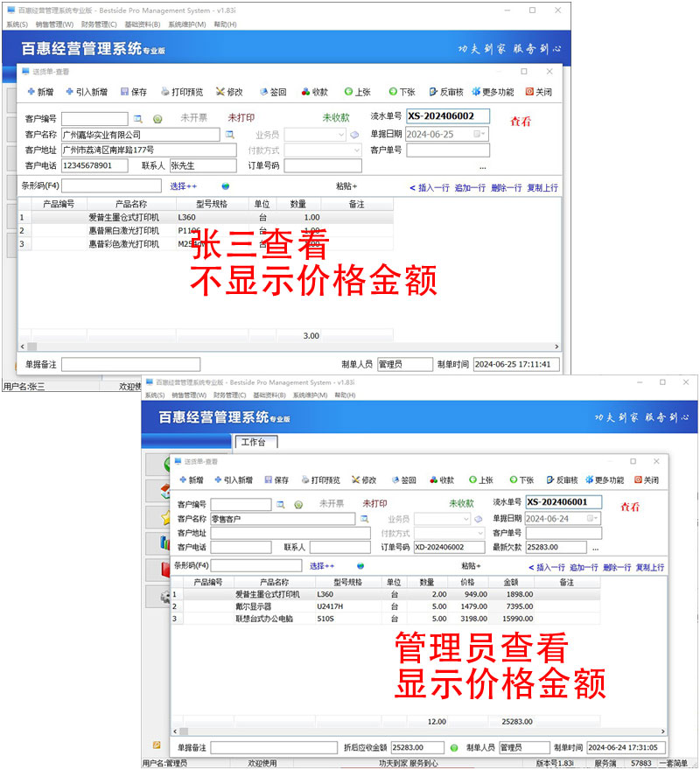Go to 下张 record in upper window
Image resolution: width=700 pixels, height=770 pixels.
[x=402, y=92]
